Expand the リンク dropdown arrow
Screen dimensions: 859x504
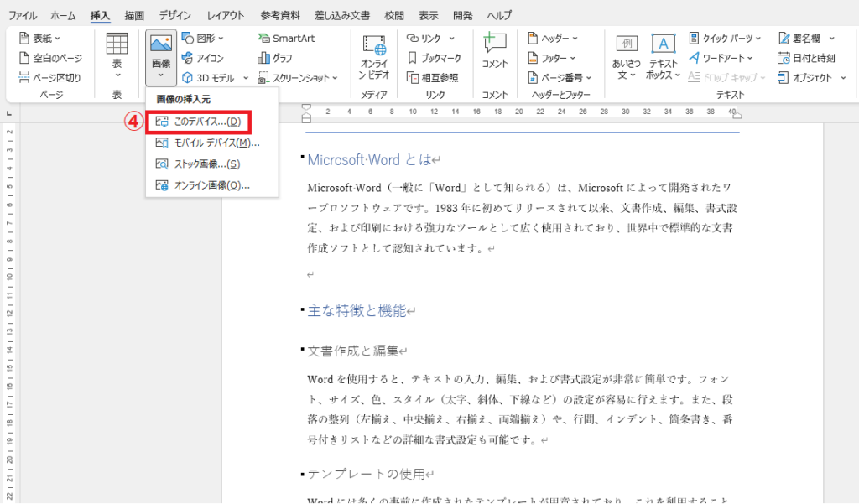pos(452,39)
